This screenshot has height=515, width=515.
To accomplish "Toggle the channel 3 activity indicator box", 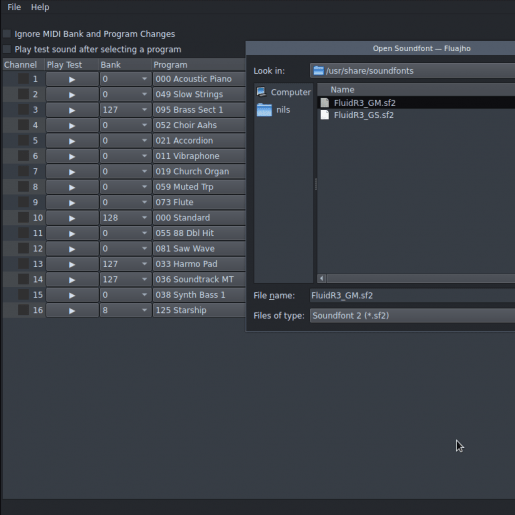I will point(23,110).
